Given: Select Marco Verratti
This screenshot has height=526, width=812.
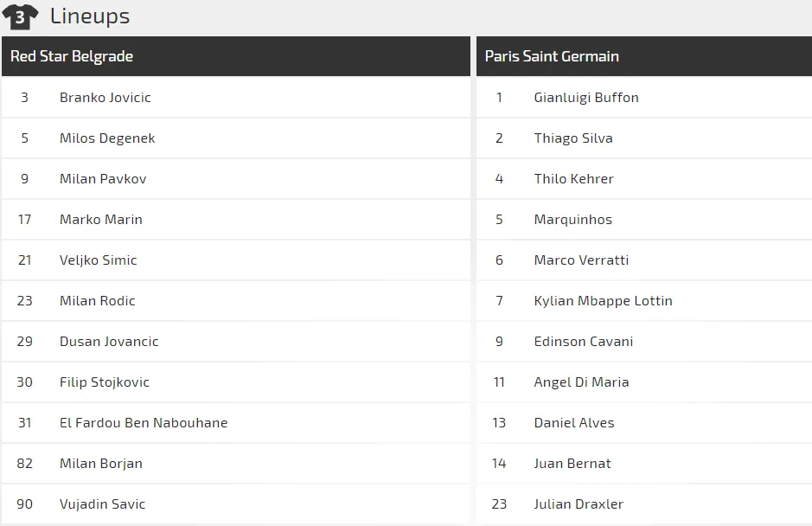Looking at the screenshot, I should tap(581, 260).
